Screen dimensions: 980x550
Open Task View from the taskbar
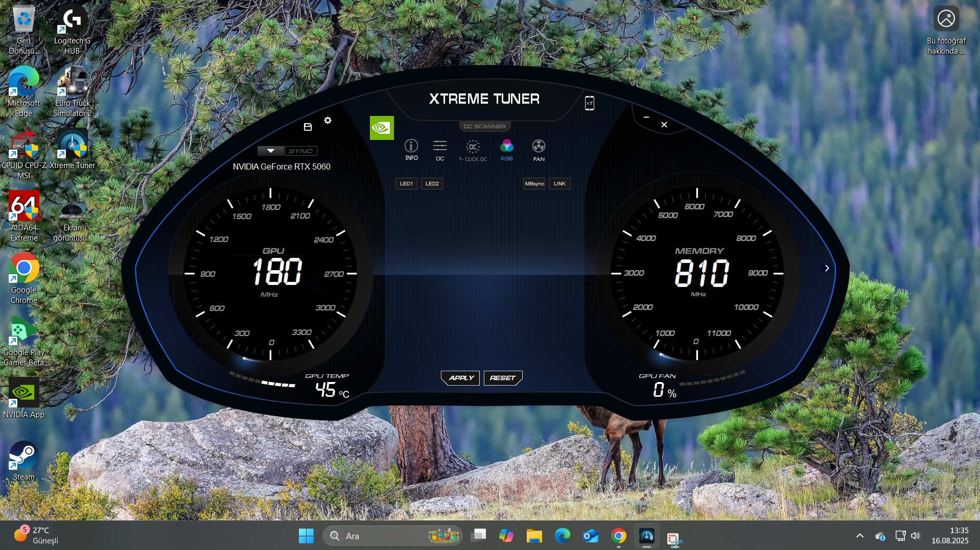(x=479, y=536)
